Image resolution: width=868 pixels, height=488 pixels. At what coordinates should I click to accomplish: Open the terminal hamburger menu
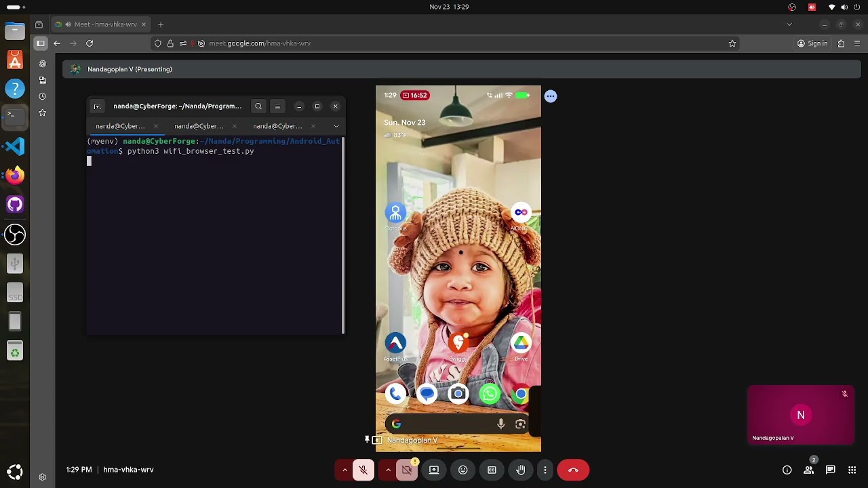coord(277,106)
